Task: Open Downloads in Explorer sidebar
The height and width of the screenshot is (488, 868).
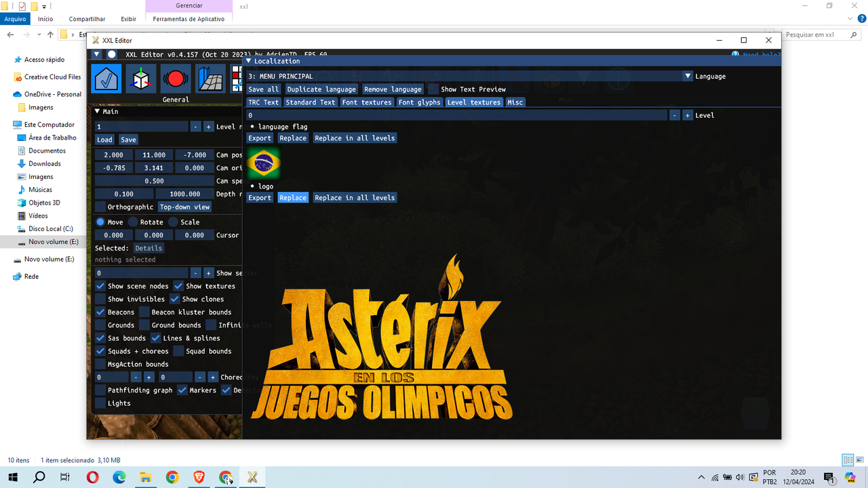Action: (x=45, y=163)
